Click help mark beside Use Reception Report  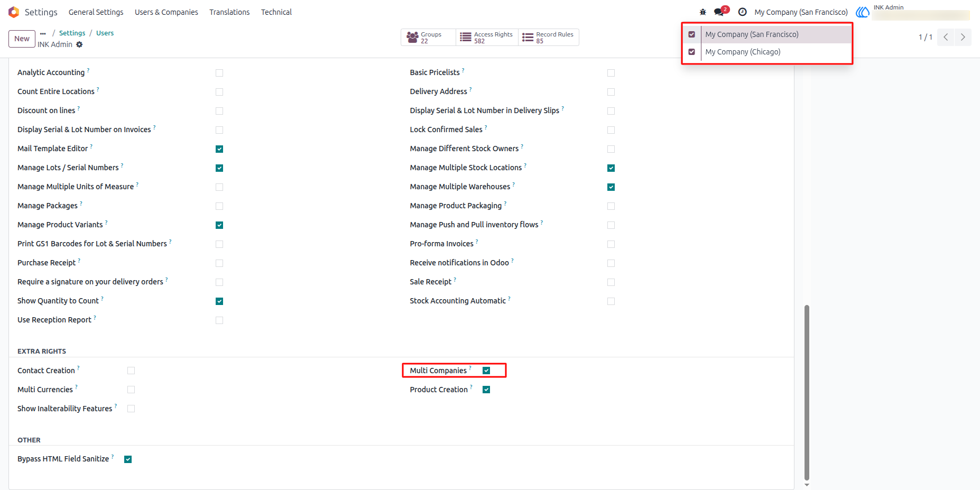(95, 317)
